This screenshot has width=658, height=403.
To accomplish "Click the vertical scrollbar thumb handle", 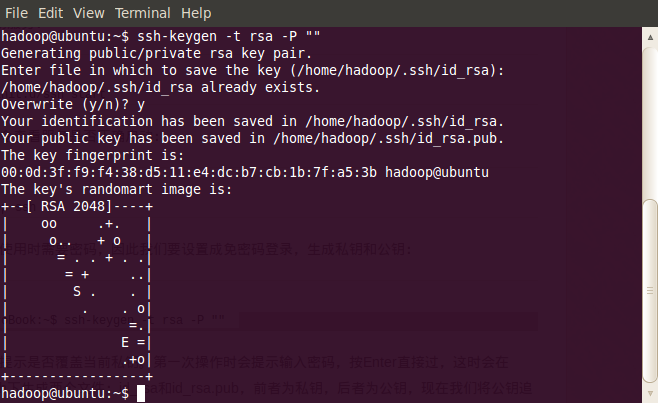I will coord(650,291).
